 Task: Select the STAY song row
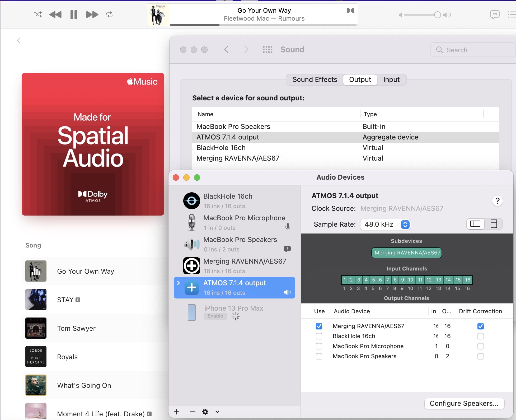(95, 300)
